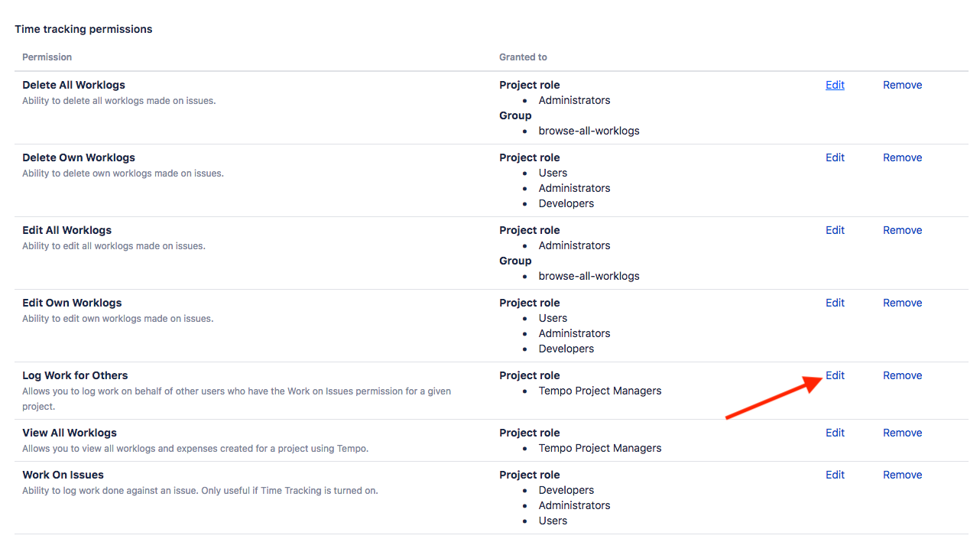The height and width of the screenshot is (542, 980).
Task: Remove the Edit All Worklogs permission
Action: 902,230
